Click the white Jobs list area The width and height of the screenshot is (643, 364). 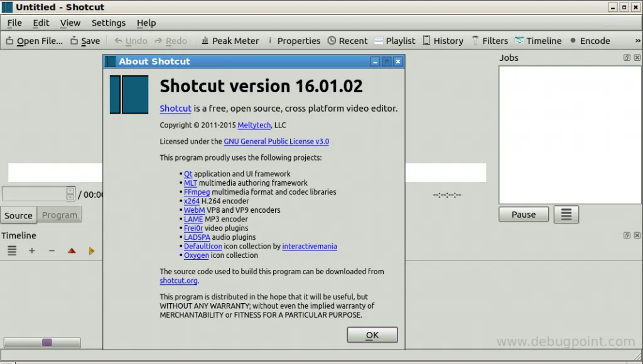tap(570, 135)
